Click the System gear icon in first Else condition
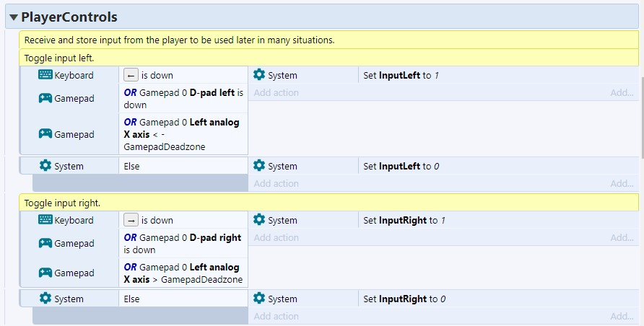This screenshot has width=644, height=326. coord(45,166)
